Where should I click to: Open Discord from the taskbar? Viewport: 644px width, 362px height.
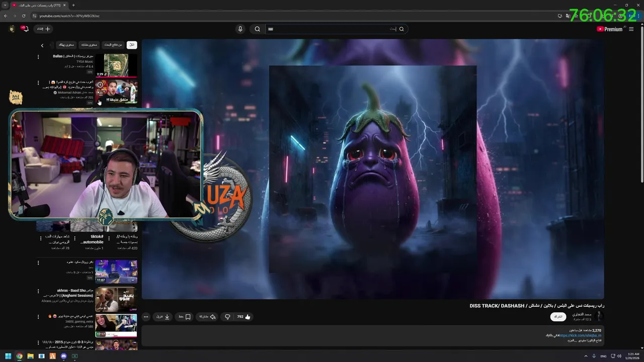pyautogui.click(x=63, y=356)
